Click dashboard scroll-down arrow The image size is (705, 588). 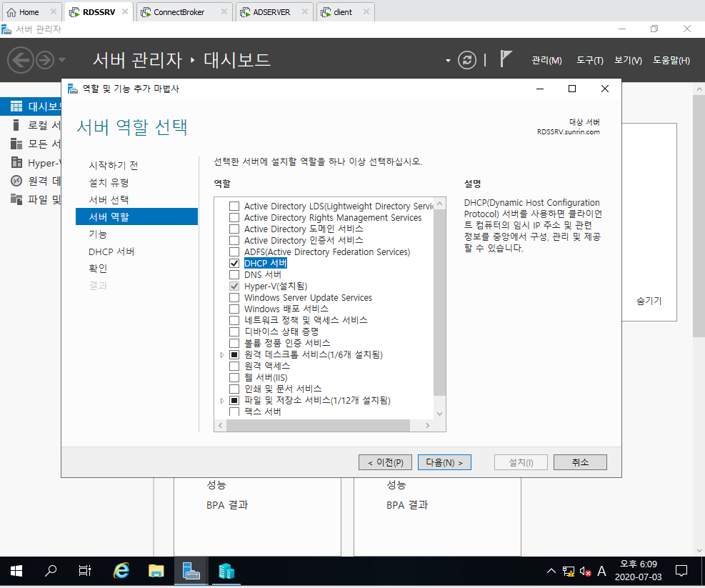tap(699, 550)
